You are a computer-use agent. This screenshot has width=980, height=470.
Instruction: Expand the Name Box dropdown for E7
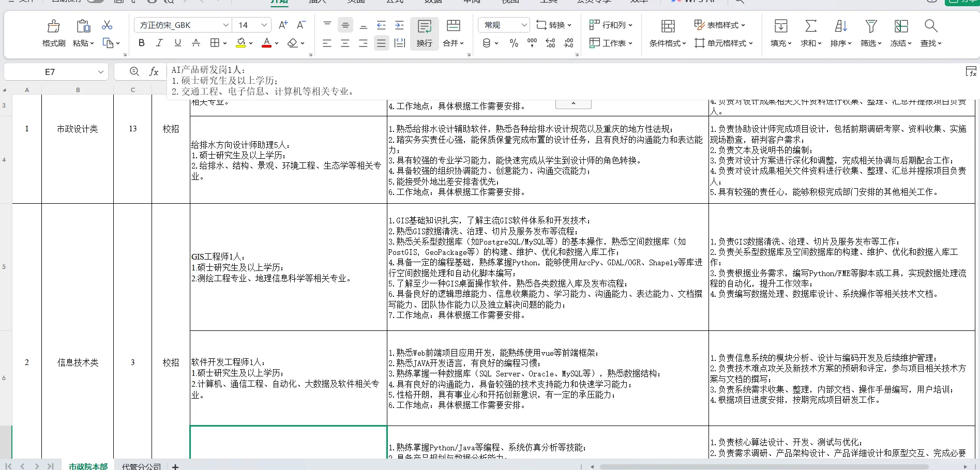point(101,72)
